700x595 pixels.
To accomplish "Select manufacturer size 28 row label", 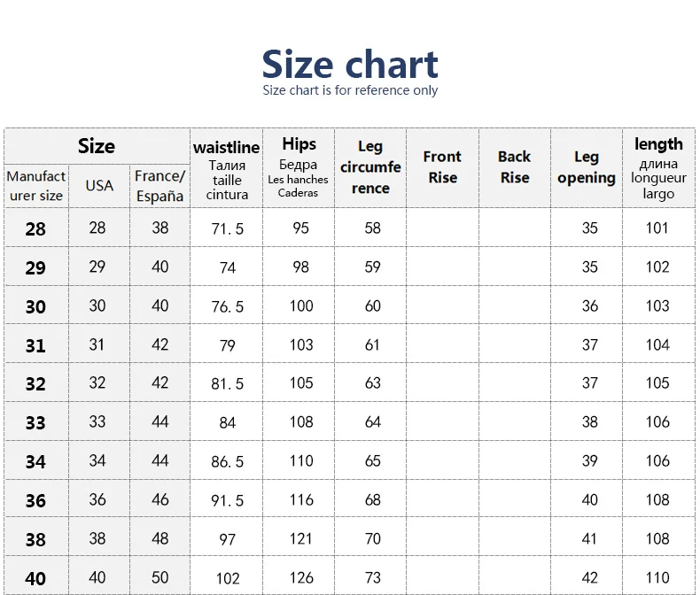I will (x=35, y=228).
